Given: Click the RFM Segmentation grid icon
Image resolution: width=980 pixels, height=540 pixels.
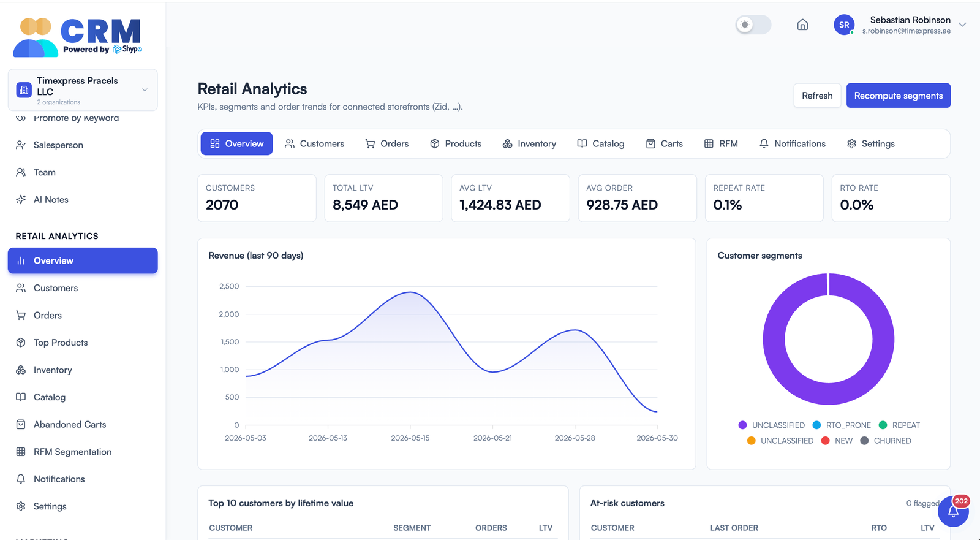Looking at the screenshot, I should [x=21, y=452].
